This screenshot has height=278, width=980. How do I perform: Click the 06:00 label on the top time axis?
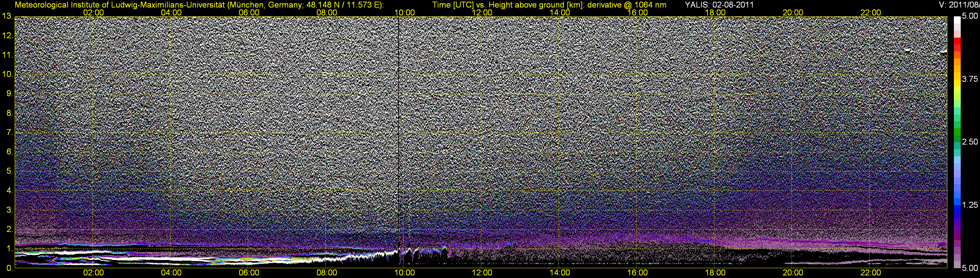(x=249, y=12)
